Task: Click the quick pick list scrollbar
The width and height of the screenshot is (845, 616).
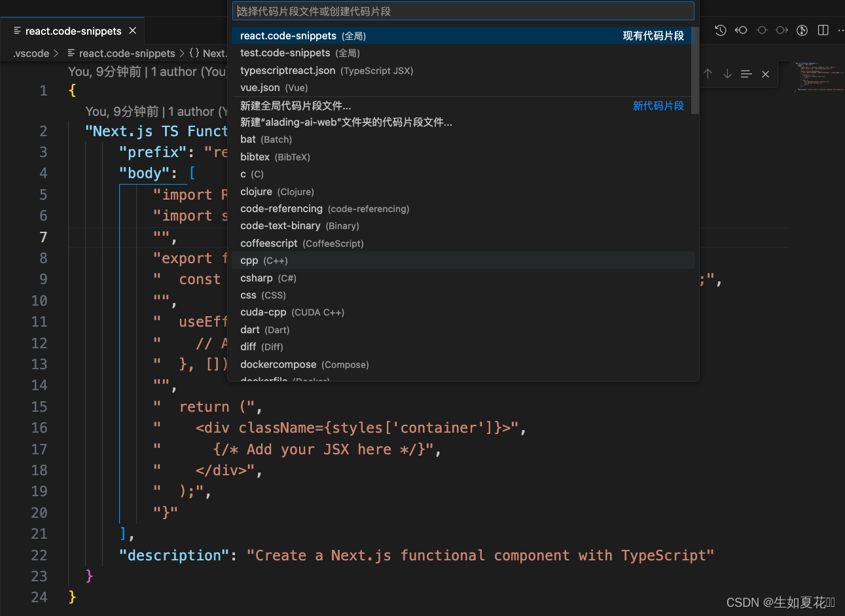Action: click(695, 71)
